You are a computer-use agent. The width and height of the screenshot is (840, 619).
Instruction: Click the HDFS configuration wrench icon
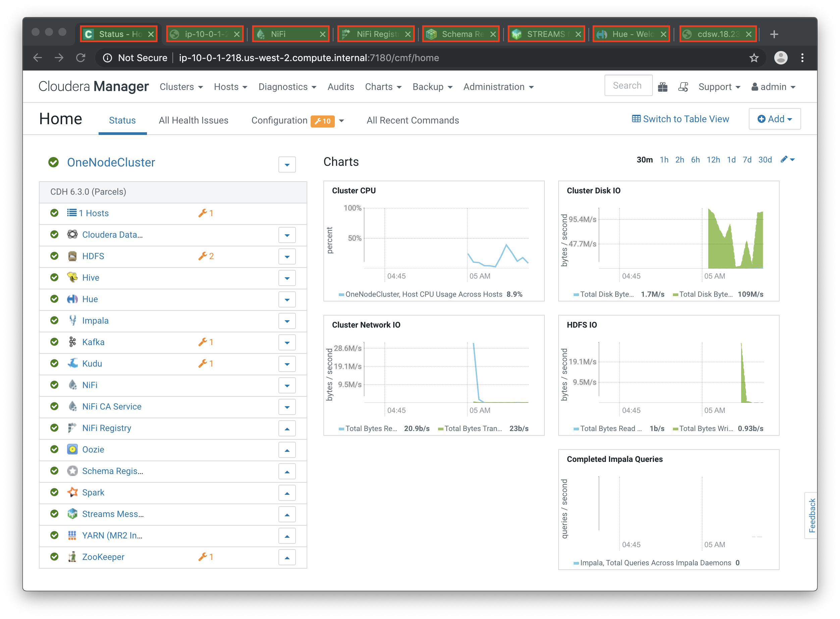point(203,256)
